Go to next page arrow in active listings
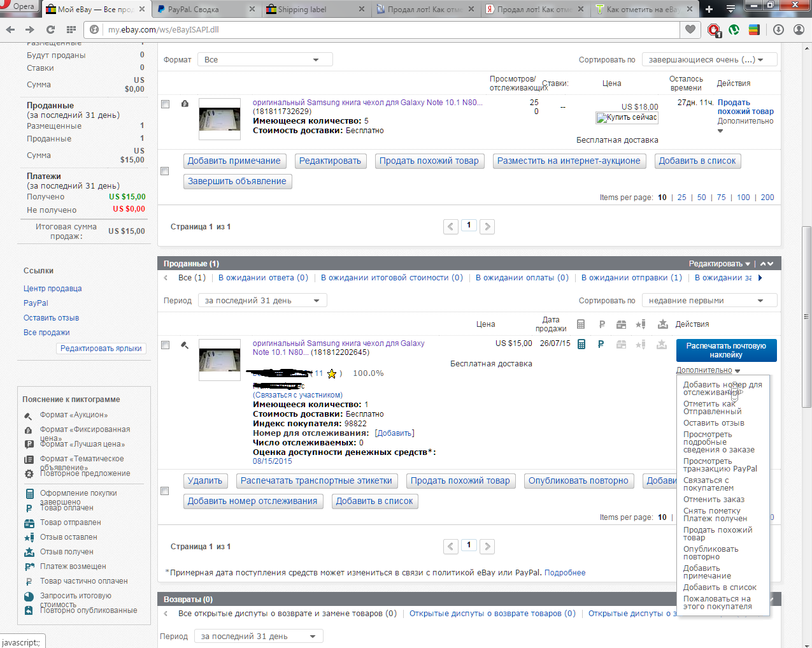This screenshot has height=648, width=812. click(x=487, y=226)
